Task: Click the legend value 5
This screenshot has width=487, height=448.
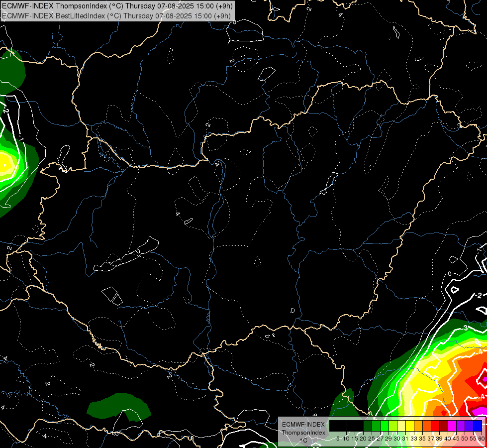Action: 338,439
